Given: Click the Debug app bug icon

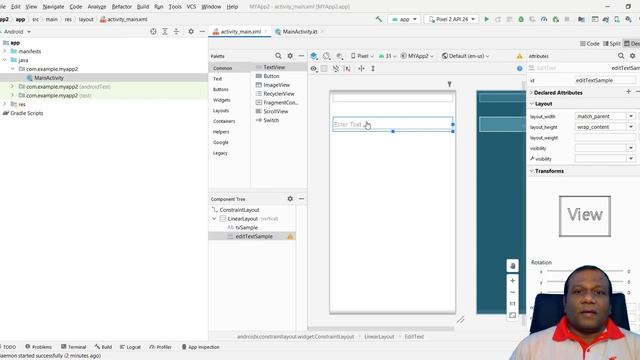Looking at the screenshot, I should click(x=521, y=19).
